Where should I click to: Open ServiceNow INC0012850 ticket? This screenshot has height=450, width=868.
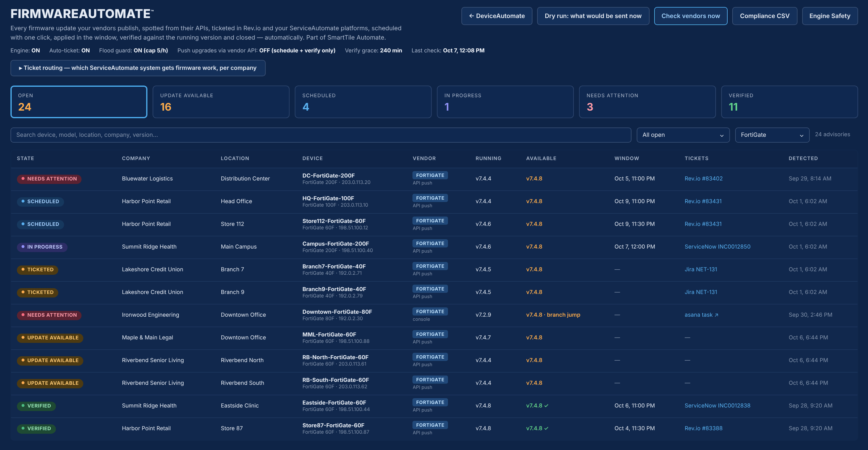pyautogui.click(x=717, y=247)
